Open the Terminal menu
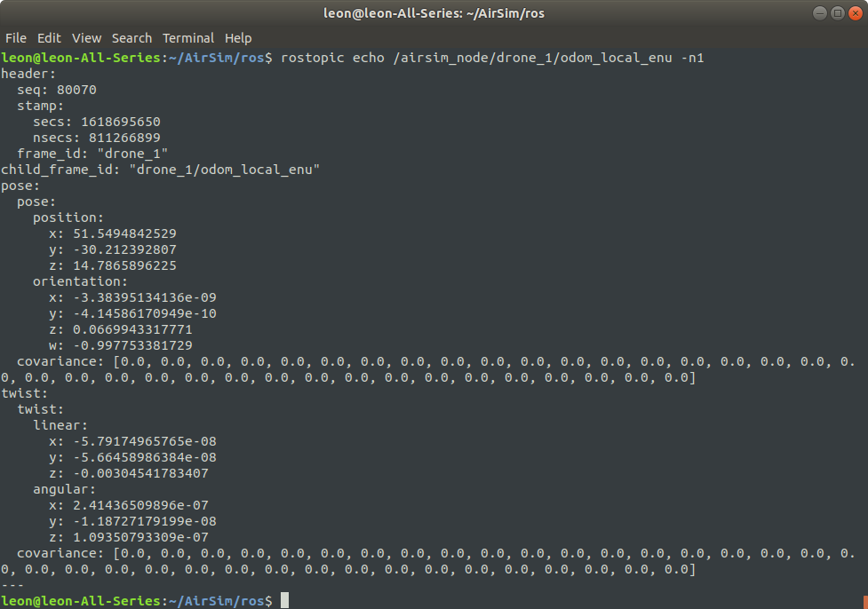This screenshot has width=868, height=609. (x=187, y=38)
